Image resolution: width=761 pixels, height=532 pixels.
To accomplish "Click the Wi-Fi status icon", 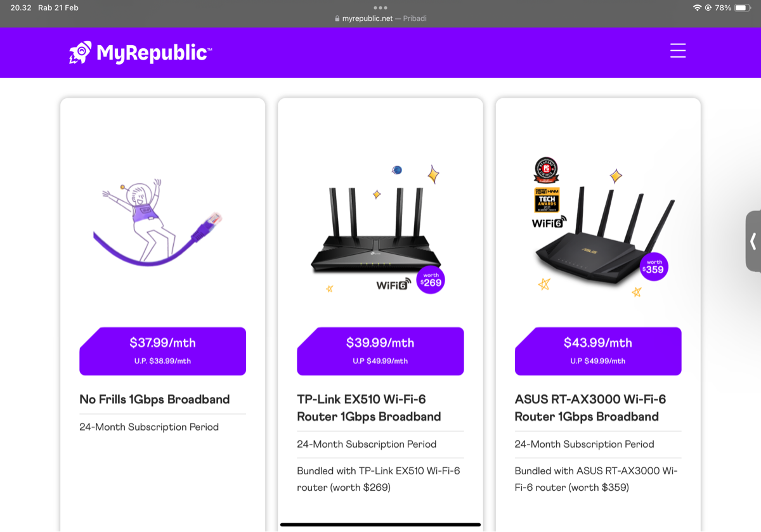I will pos(698,8).
